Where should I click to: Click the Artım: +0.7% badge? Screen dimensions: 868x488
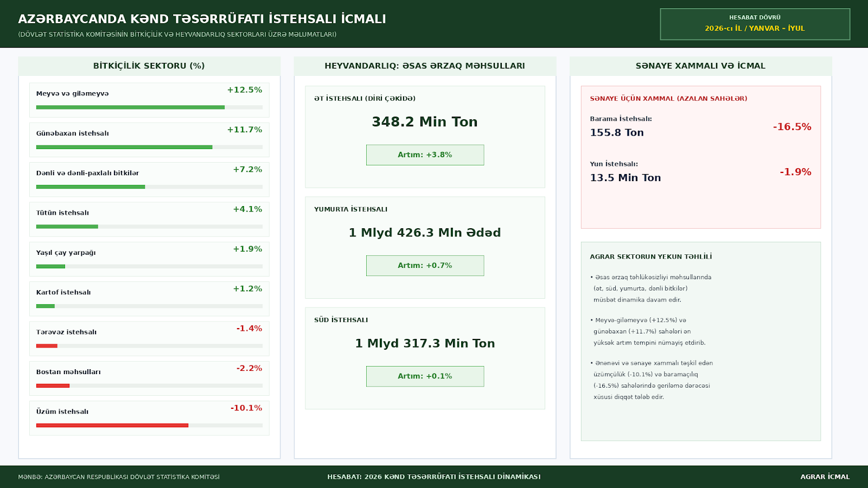pyautogui.click(x=425, y=266)
